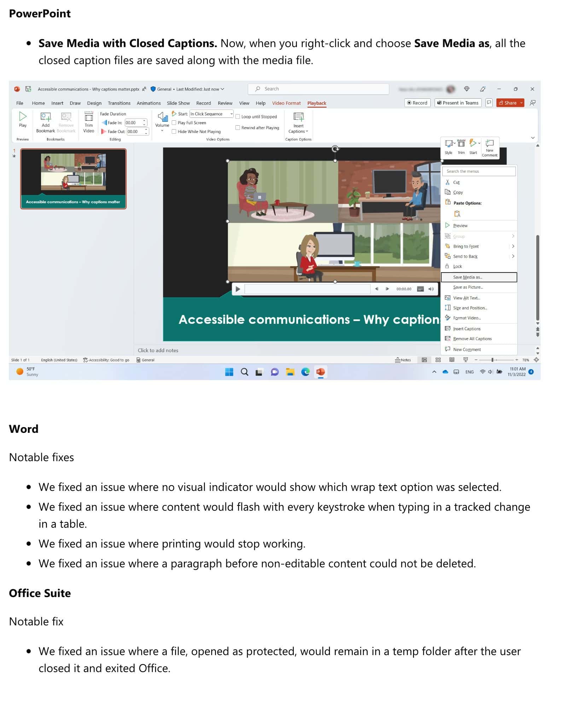Open the Trim Video tool
This screenshot has width=587, height=728.
click(89, 122)
